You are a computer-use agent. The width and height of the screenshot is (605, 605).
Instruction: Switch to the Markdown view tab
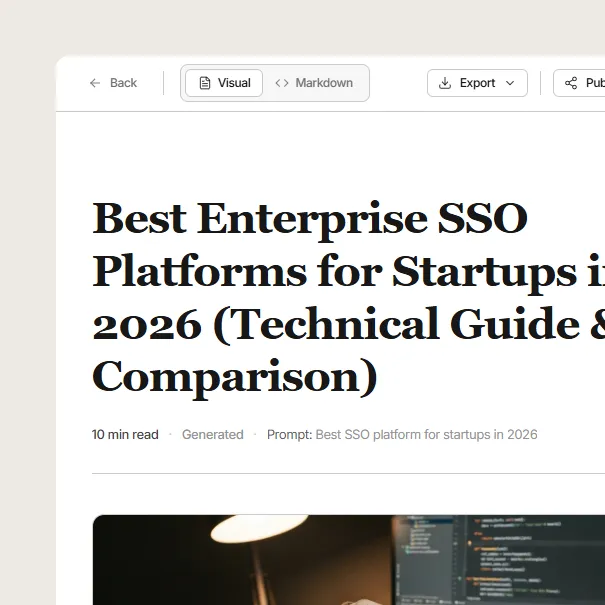coord(314,83)
